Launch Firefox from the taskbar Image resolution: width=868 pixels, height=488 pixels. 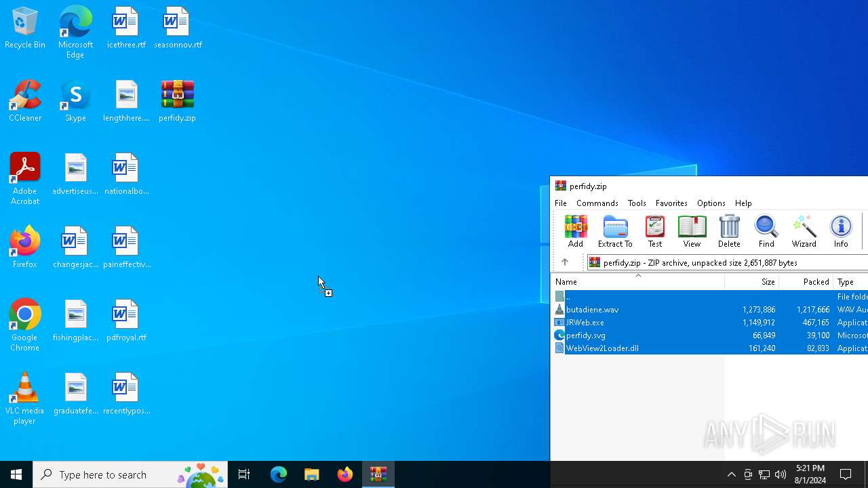(x=345, y=474)
